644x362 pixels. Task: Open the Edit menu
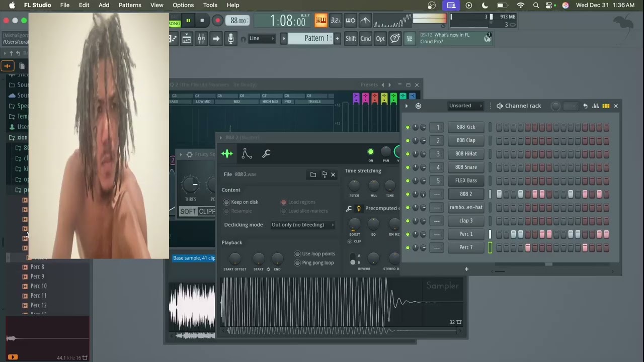coord(84,5)
